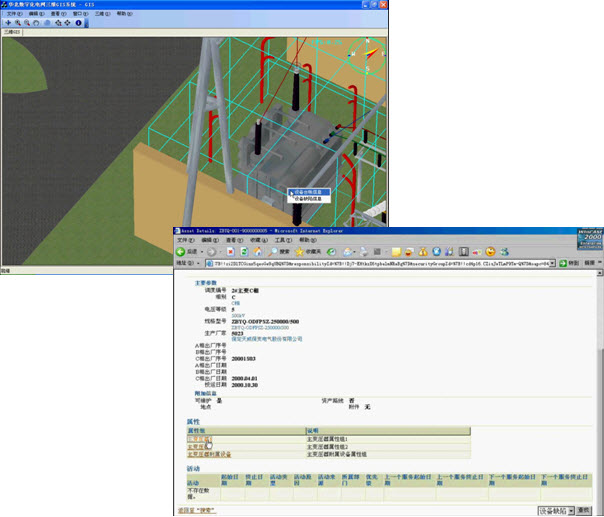This screenshot has height=517, width=604.
Task: Click the blue info icon in GIS toolbar
Action: 79,23
